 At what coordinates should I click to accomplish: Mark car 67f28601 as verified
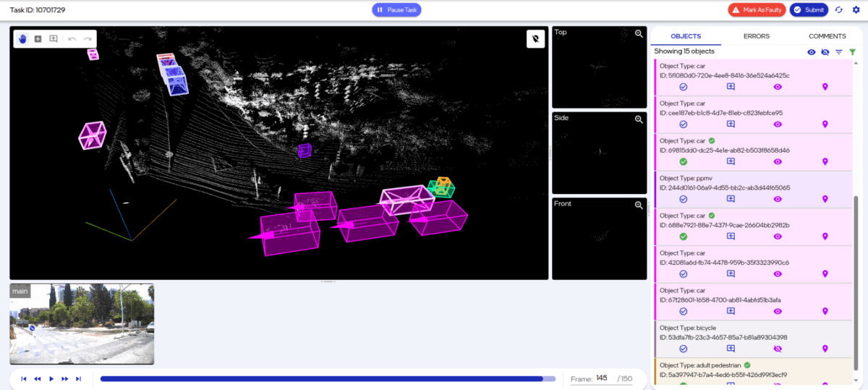[684, 311]
